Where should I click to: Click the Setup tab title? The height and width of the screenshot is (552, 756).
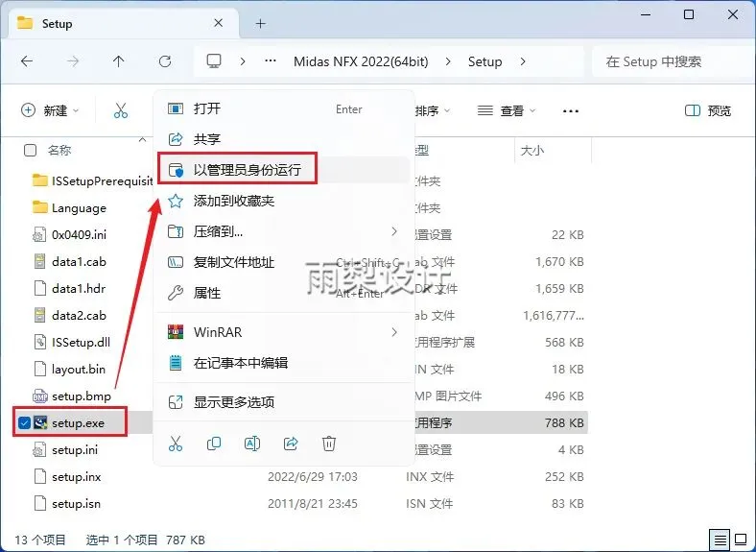tap(57, 23)
